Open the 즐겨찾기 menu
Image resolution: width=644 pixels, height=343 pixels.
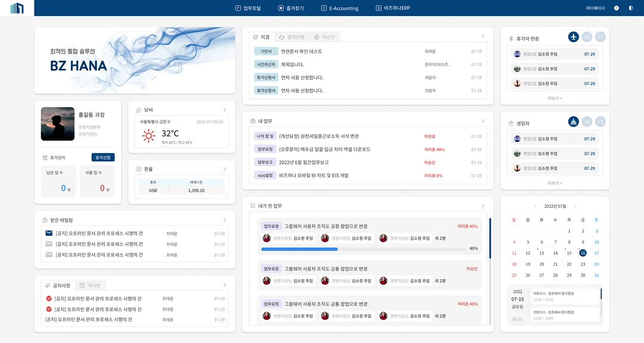(291, 8)
